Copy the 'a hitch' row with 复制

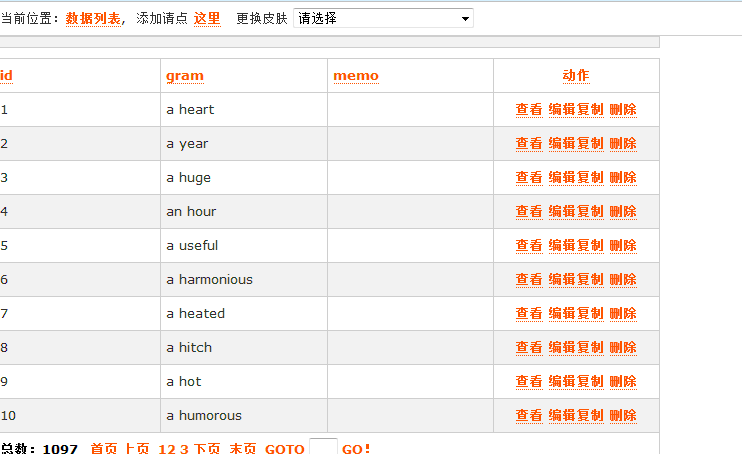click(x=590, y=347)
